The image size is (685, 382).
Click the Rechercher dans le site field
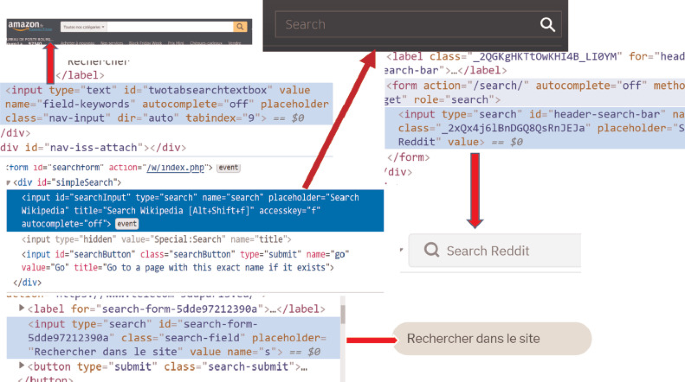492,339
